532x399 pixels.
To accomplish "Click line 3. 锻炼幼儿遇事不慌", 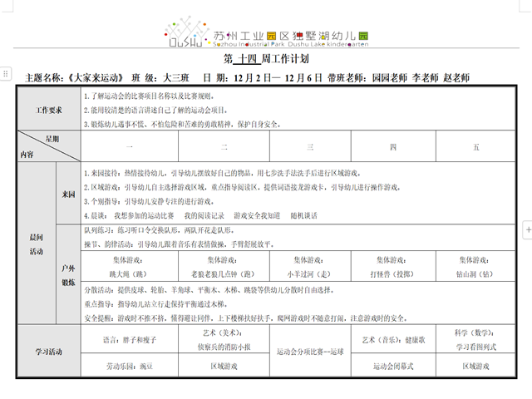I will click(x=183, y=125).
